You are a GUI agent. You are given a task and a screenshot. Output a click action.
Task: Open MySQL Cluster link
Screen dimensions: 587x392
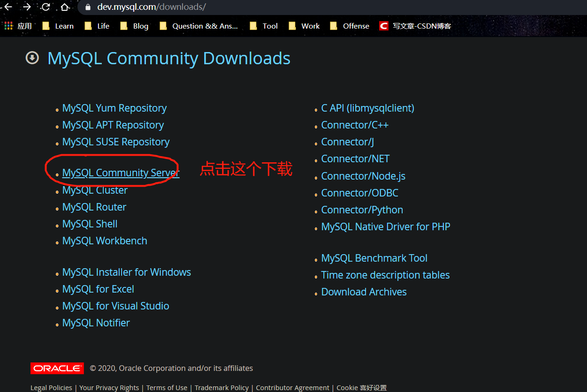(x=95, y=190)
